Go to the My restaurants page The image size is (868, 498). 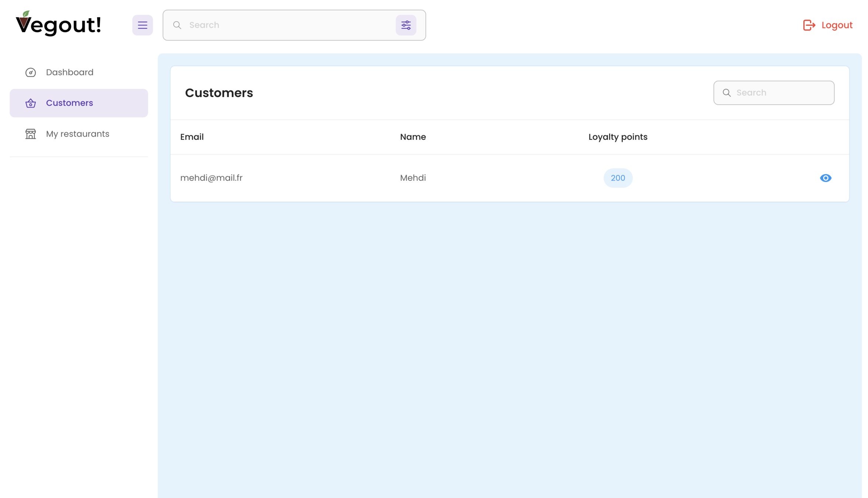[78, 134]
